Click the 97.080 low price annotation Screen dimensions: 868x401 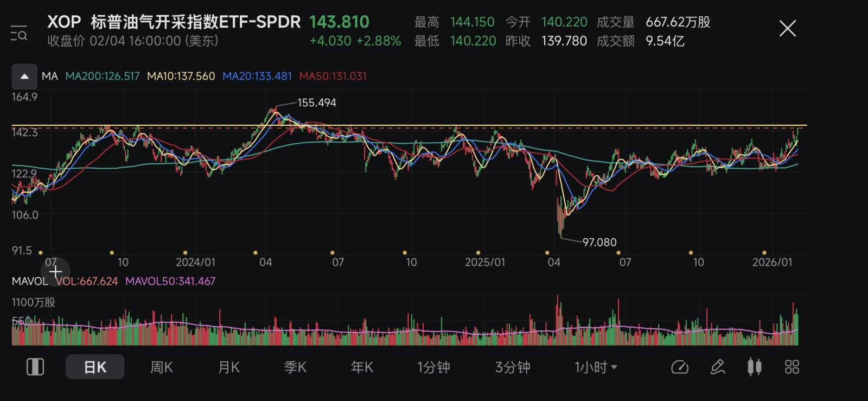pyautogui.click(x=599, y=242)
